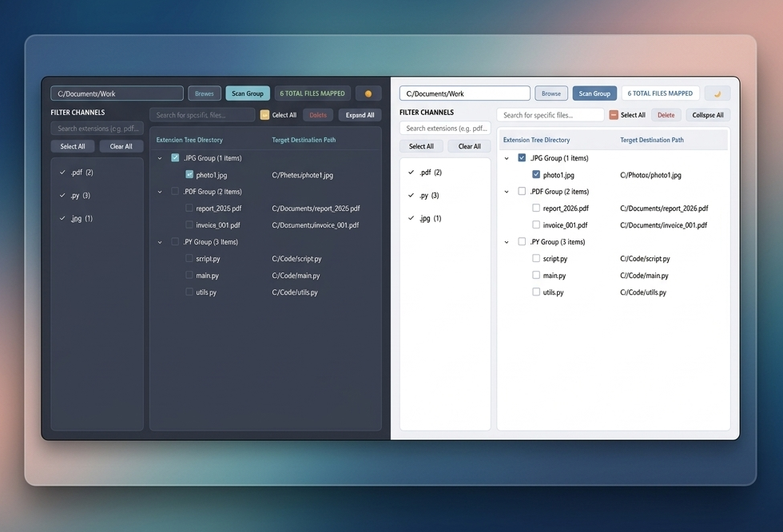Click filter Select All button in light panel
Image resolution: width=783 pixels, height=532 pixels.
tap(421, 146)
